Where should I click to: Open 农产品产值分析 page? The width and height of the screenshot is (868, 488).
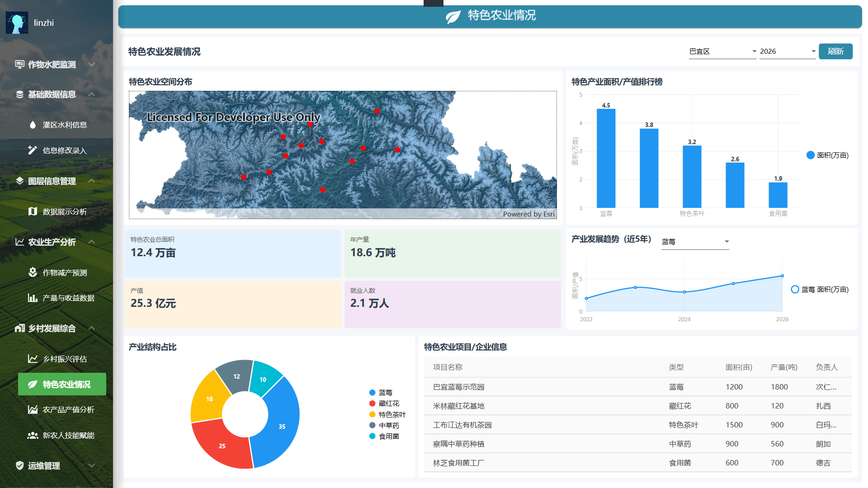click(x=62, y=409)
